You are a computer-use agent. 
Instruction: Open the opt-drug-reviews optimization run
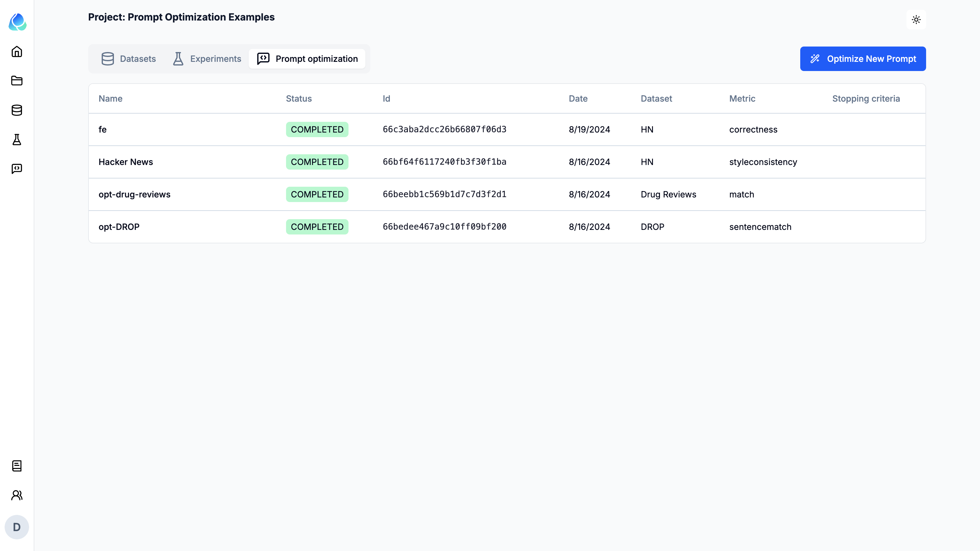[134, 194]
